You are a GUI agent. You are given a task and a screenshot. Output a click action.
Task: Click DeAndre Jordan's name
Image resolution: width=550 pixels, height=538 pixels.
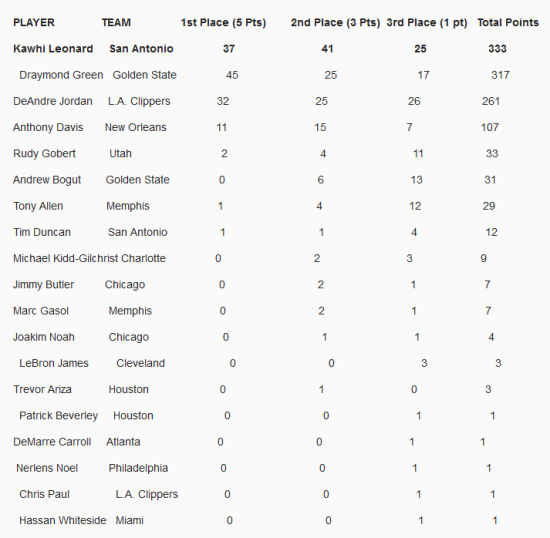pos(53,101)
